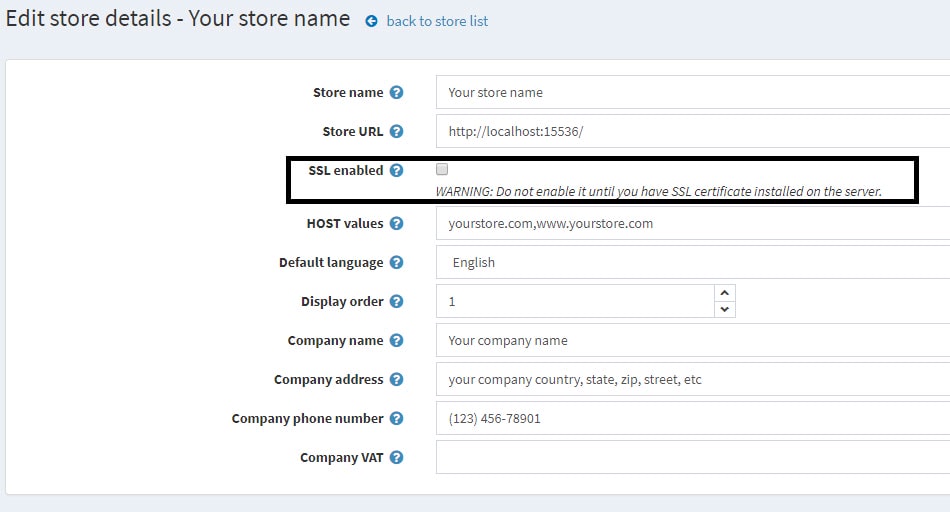Increase Display order with up arrow
This screenshot has height=512, width=950.
pos(725,293)
